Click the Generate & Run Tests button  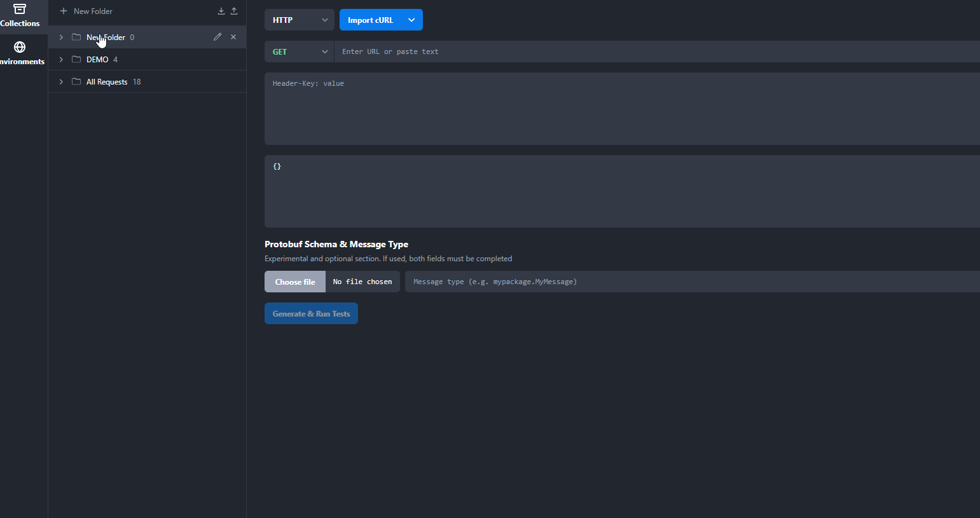click(311, 313)
